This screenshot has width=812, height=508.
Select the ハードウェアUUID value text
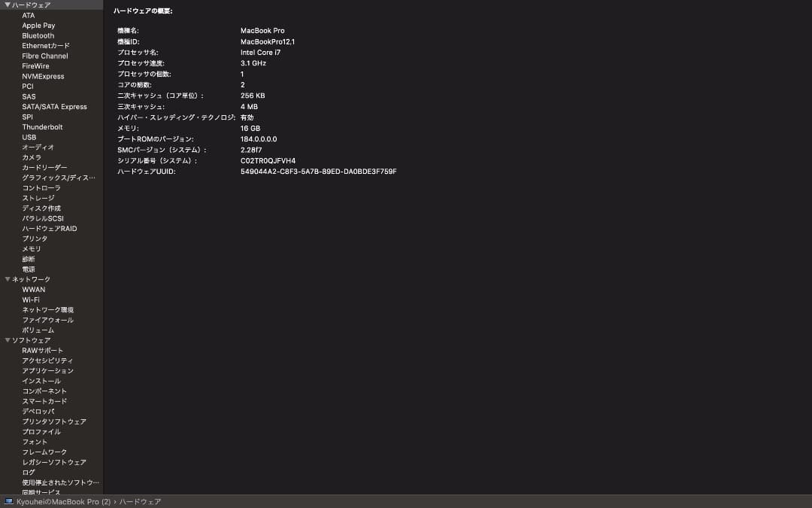(x=318, y=172)
